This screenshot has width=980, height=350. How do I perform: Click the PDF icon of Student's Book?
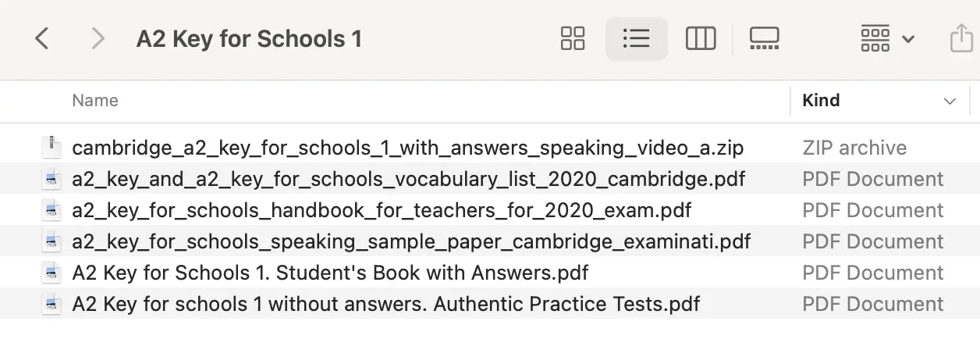click(x=51, y=273)
